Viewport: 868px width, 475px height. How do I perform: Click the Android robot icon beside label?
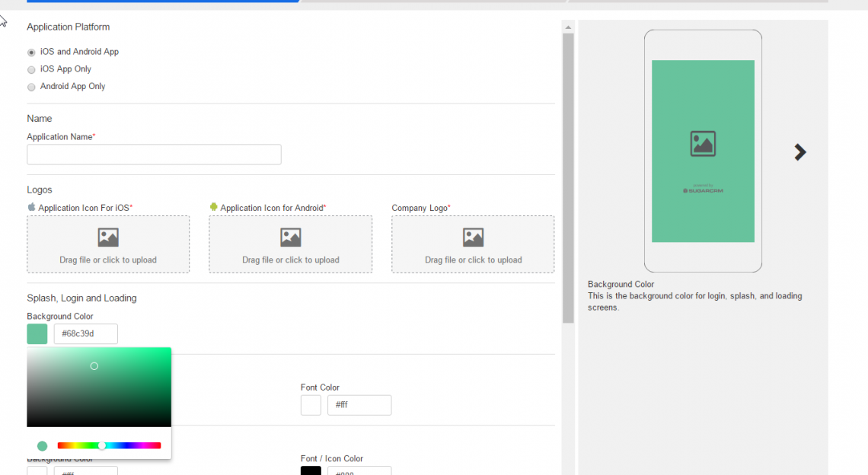tap(214, 207)
